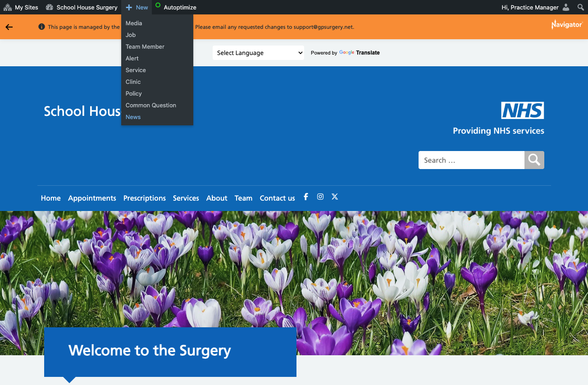Click the Google Translate link
The image size is (588, 385).
tap(360, 53)
